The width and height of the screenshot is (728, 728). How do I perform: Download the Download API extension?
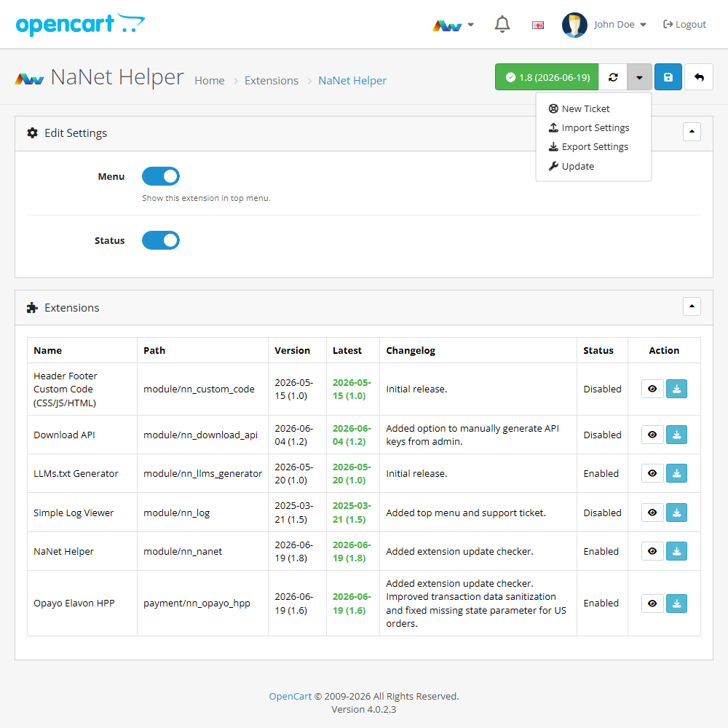tap(676, 435)
